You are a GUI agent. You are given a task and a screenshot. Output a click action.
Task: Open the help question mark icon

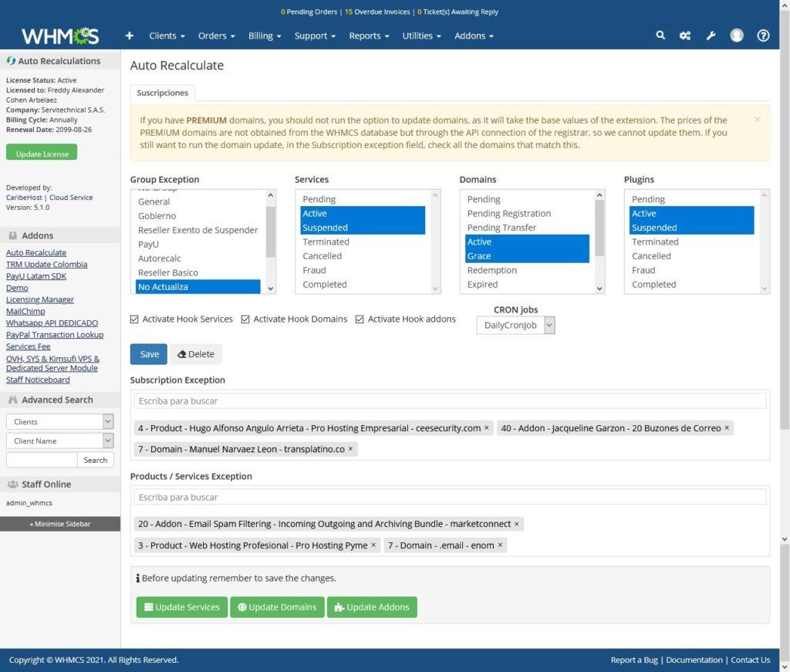click(763, 35)
